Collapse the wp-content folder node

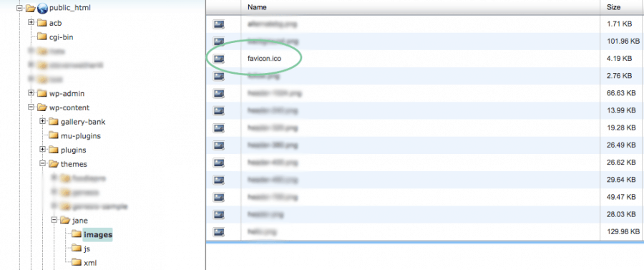pyautogui.click(x=31, y=107)
